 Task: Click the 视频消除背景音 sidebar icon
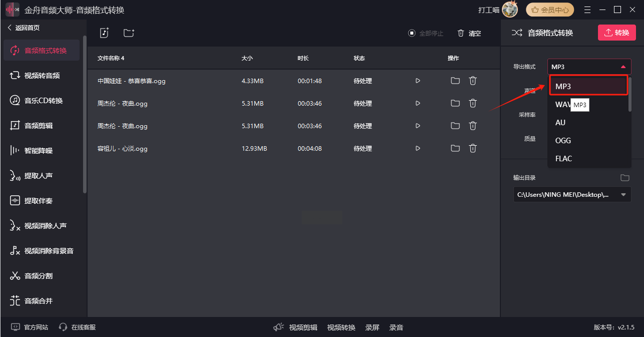15,250
